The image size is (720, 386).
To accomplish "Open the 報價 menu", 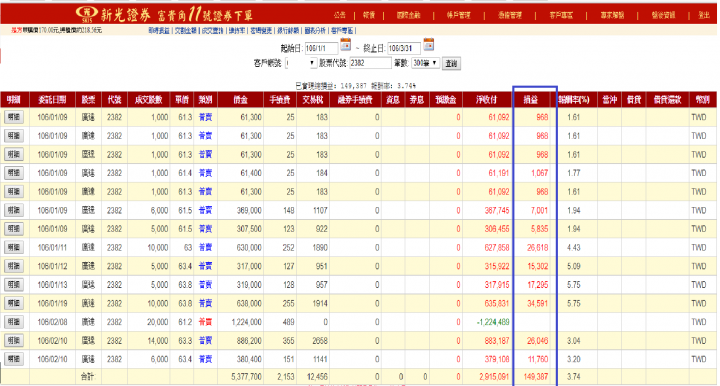I will [x=369, y=15].
